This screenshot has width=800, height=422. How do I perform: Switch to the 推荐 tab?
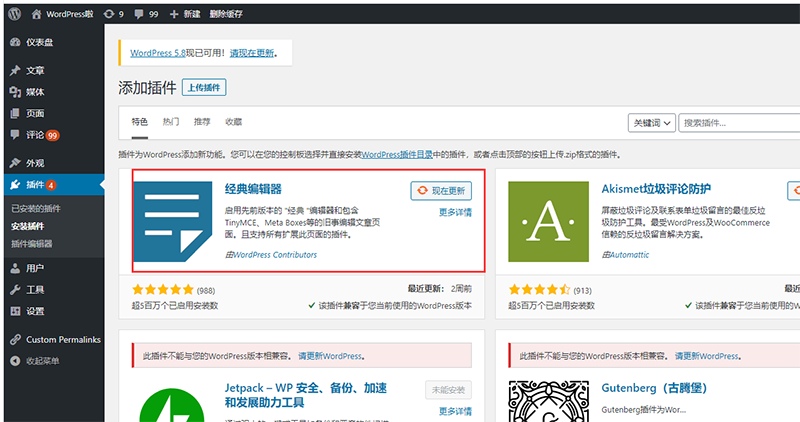click(202, 122)
